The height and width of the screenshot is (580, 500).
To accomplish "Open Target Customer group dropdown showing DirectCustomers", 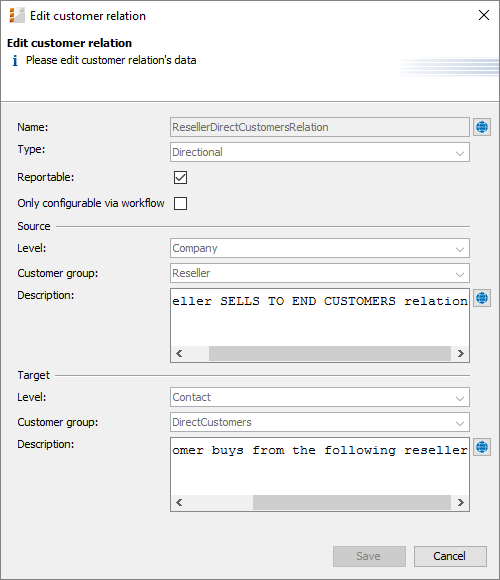I will (320, 422).
